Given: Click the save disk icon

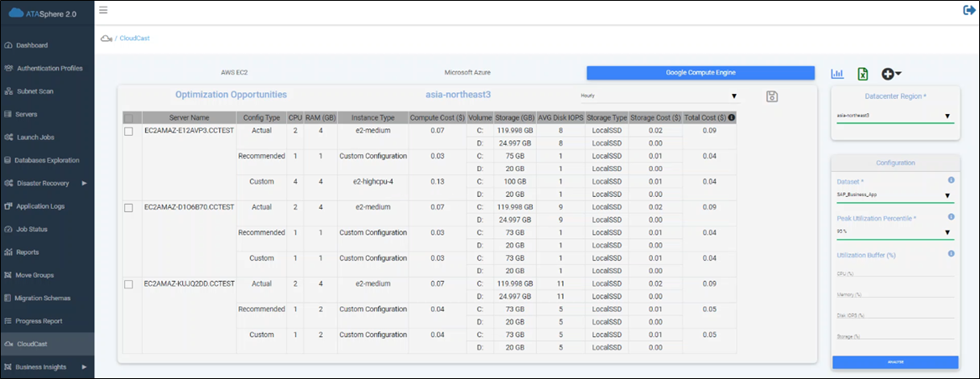Looking at the screenshot, I should [772, 96].
